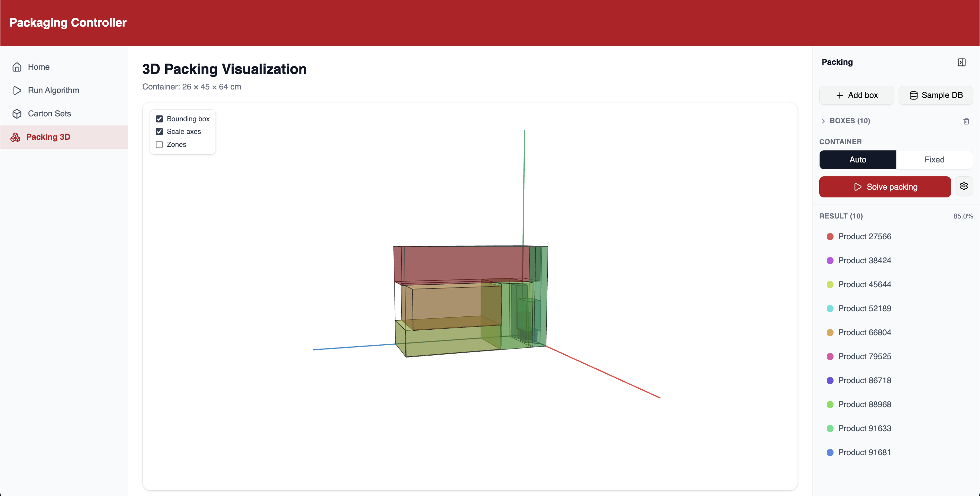This screenshot has height=496, width=980.
Task: Click the database icon on Sample DB
Action: [x=913, y=95]
